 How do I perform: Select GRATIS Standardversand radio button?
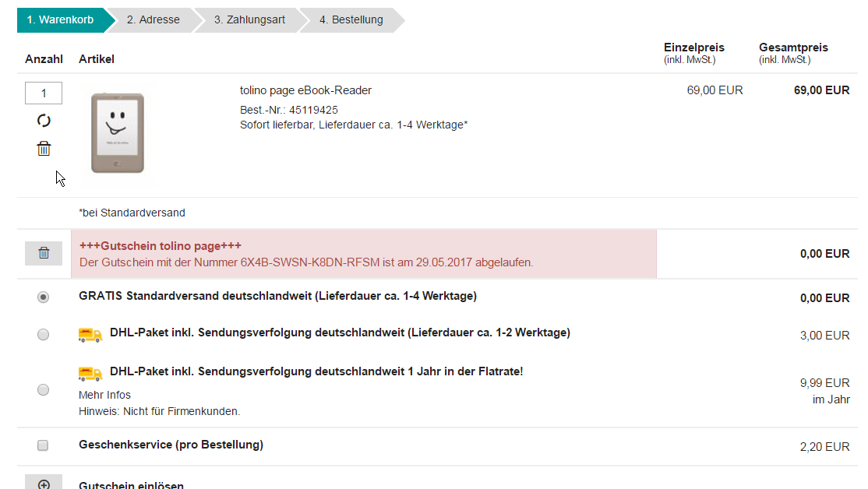(43, 297)
